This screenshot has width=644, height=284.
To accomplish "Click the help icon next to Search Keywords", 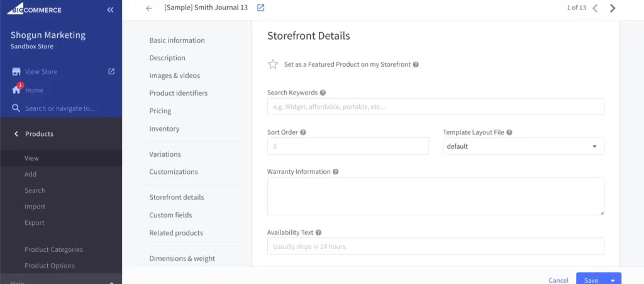I will (323, 93).
